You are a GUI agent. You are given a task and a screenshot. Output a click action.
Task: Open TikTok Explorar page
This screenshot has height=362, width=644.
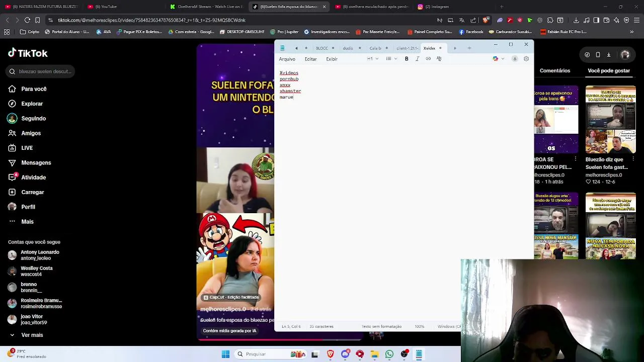pyautogui.click(x=32, y=104)
